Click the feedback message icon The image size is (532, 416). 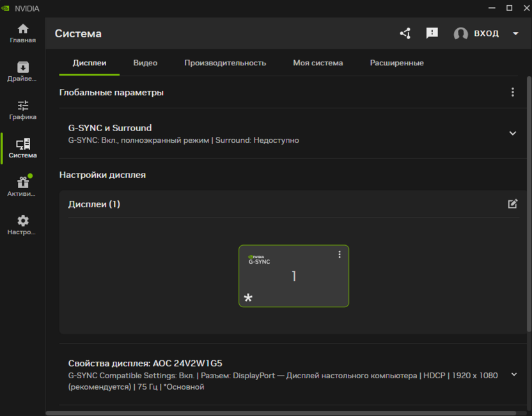tap(432, 33)
